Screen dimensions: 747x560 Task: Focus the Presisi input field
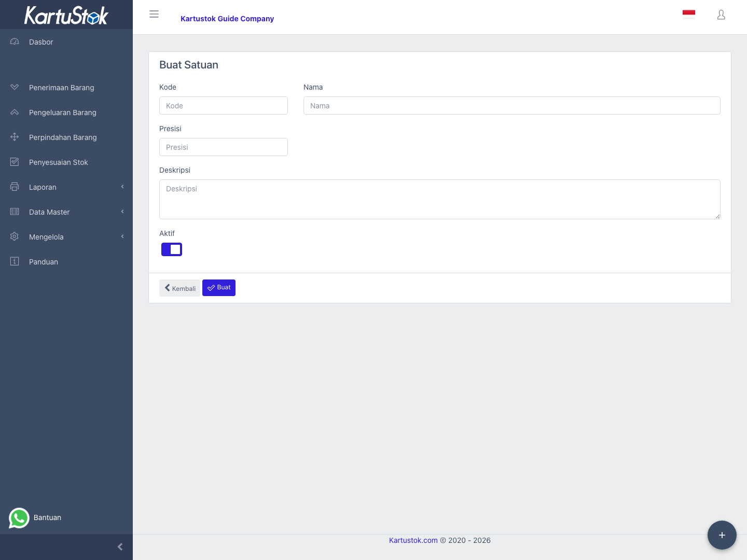pos(224,147)
